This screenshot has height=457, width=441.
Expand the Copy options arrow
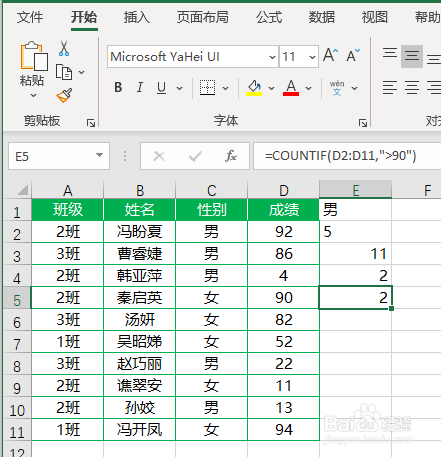tap(81, 72)
